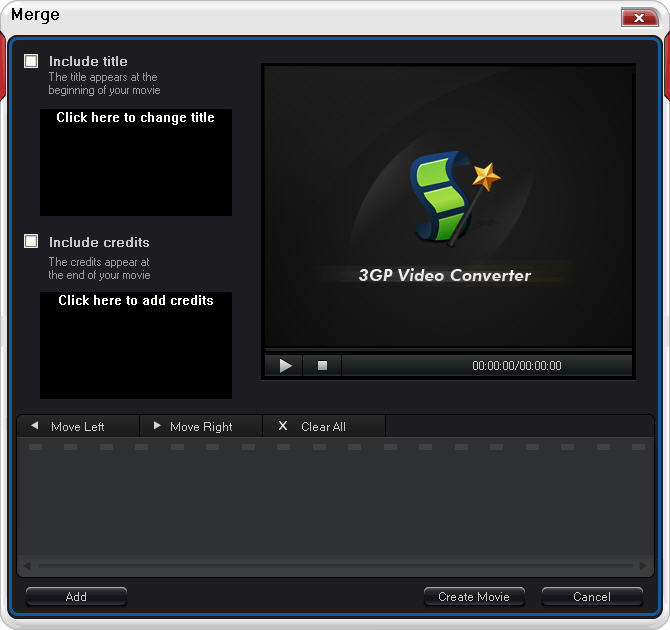The width and height of the screenshot is (670, 630).
Task: Cancel the Merge dialog
Action: pos(591,597)
